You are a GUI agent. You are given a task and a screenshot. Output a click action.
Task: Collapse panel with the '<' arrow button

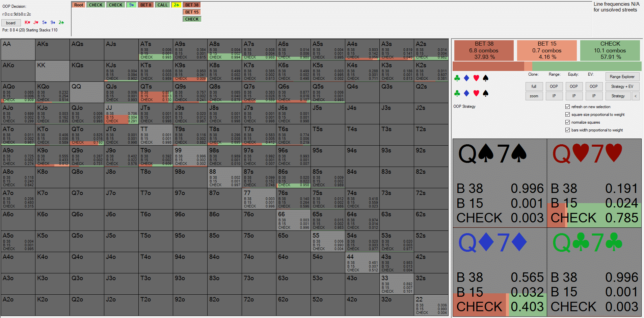[636, 96]
